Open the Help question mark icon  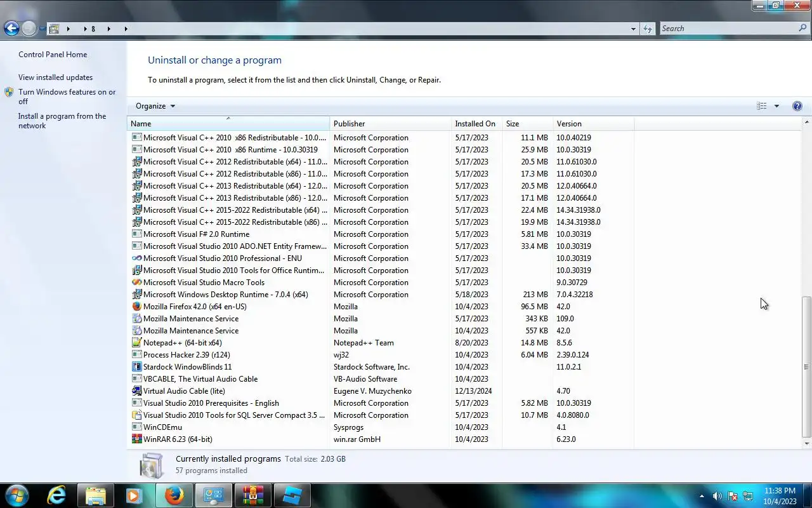tap(797, 106)
